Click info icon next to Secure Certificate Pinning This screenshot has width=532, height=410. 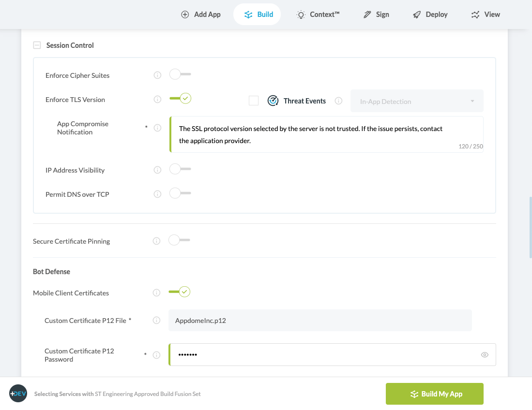tap(156, 241)
